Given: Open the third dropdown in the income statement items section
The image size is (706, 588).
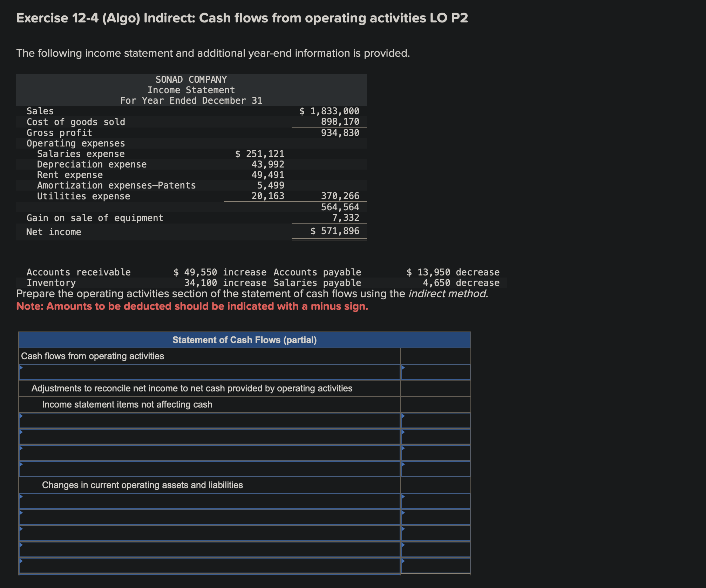Looking at the screenshot, I should tap(210, 452).
